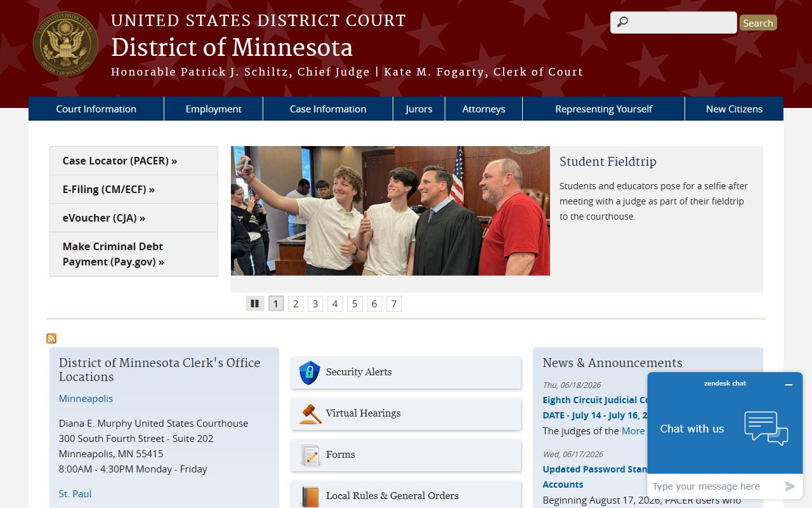Click the News & Announcements heading
The width and height of the screenshot is (812, 508).
[613, 363]
